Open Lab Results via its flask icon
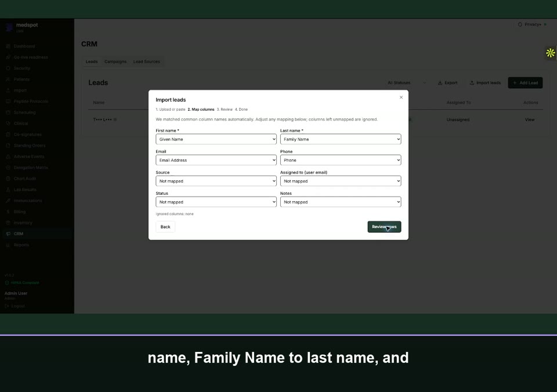 point(8,190)
